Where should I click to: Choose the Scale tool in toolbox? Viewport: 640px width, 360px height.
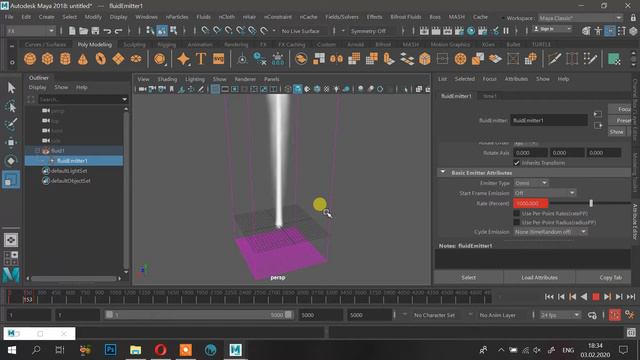(x=11, y=179)
